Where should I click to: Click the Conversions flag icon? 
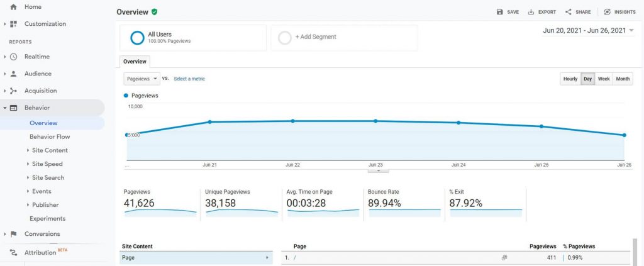tap(13, 234)
